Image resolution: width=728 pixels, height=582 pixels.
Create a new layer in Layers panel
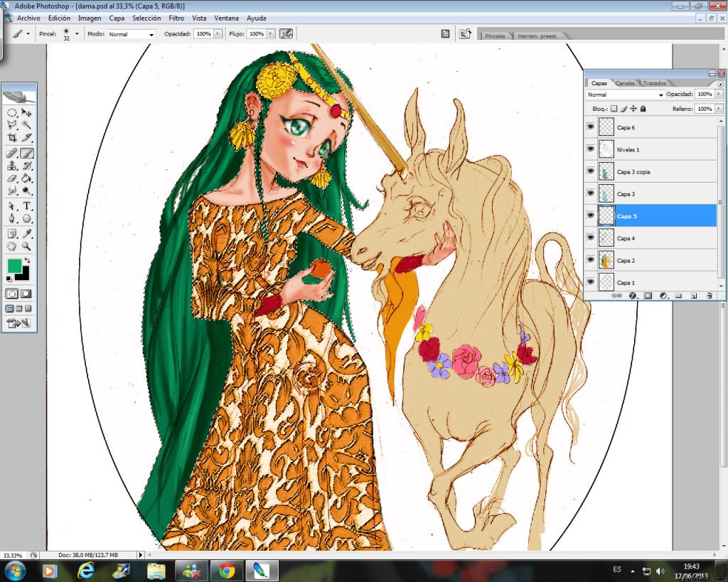tap(694, 296)
